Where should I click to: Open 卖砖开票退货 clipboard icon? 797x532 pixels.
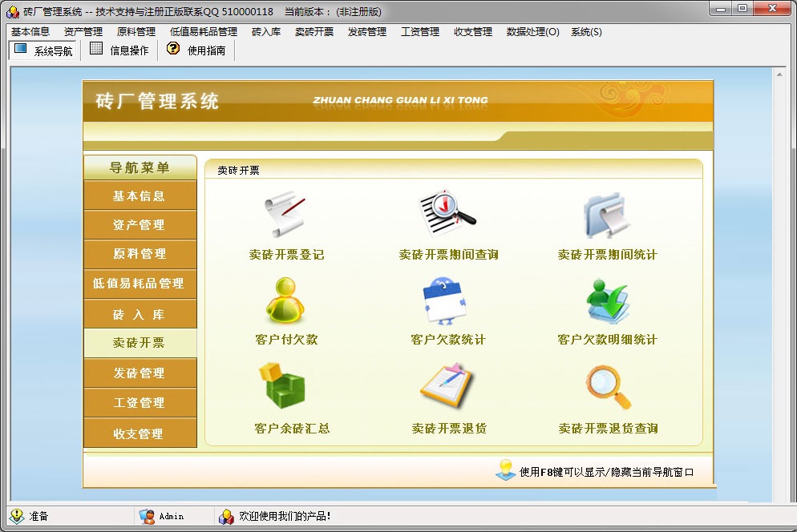pyautogui.click(x=447, y=385)
